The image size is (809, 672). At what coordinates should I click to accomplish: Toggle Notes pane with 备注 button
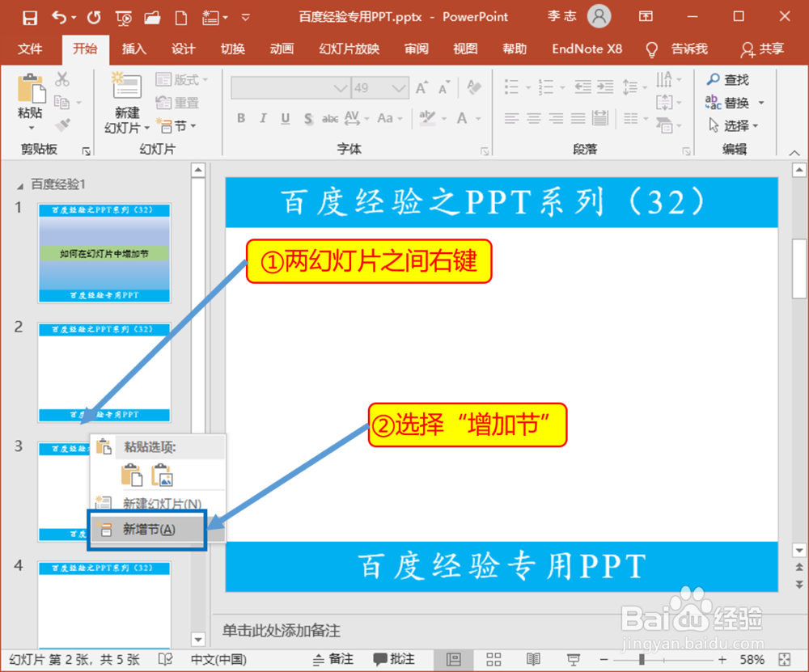coord(333,659)
